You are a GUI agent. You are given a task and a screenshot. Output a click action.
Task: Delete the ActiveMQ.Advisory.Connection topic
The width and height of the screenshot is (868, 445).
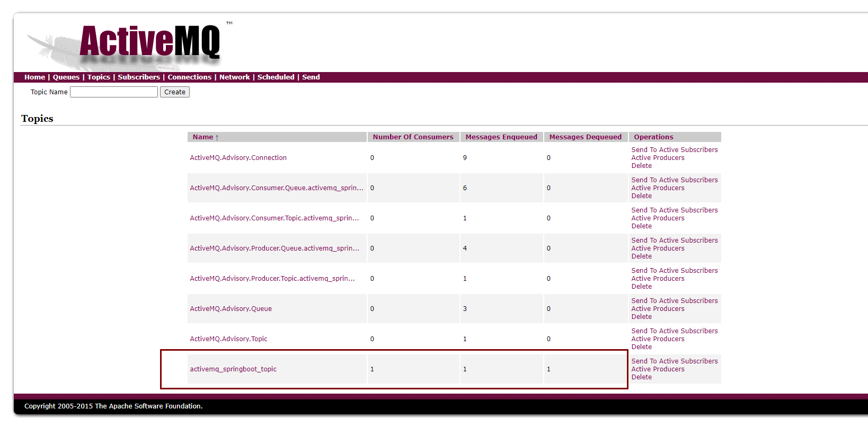coord(641,166)
